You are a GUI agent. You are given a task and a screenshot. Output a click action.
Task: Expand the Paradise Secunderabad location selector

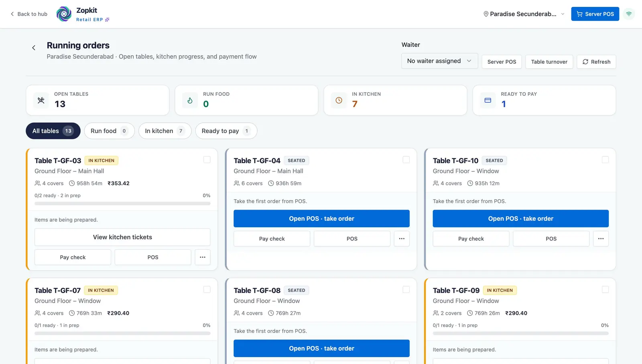pos(524,14)
